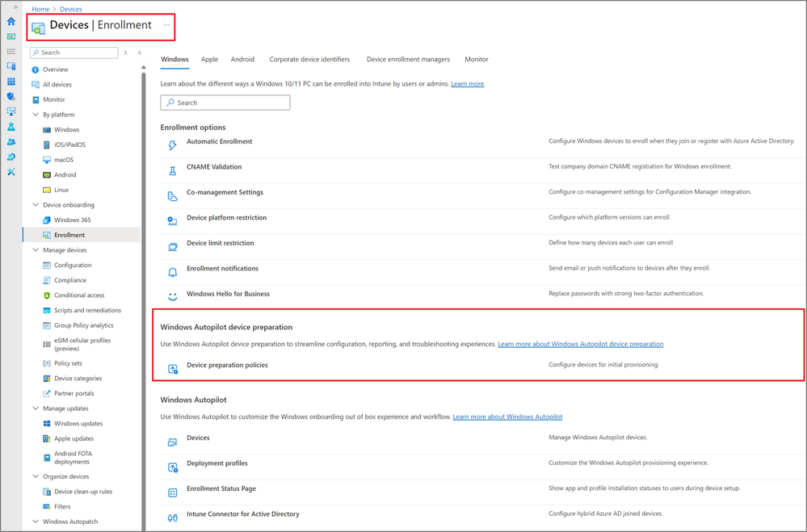The height and width of the screenshot is (532, 807).
Task: Go to Devices breadcrumb link
Action: (x=70, y=9)
